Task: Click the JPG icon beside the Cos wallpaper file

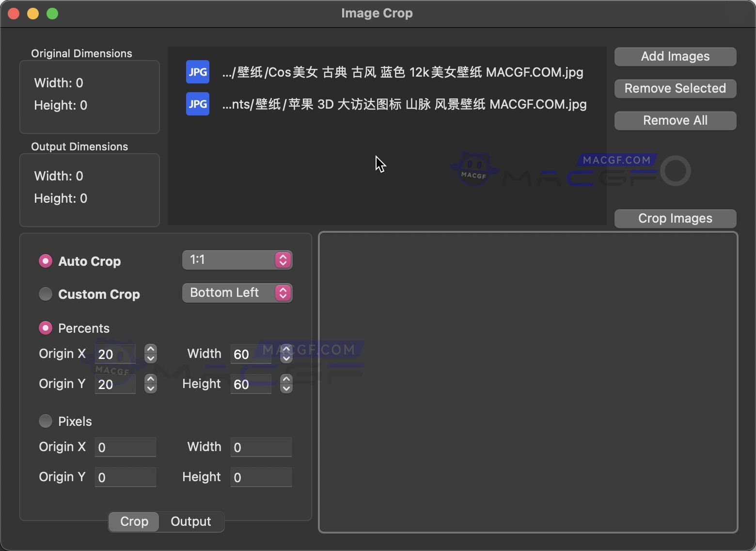Action: pyautogui.click(x=197, y=71)
